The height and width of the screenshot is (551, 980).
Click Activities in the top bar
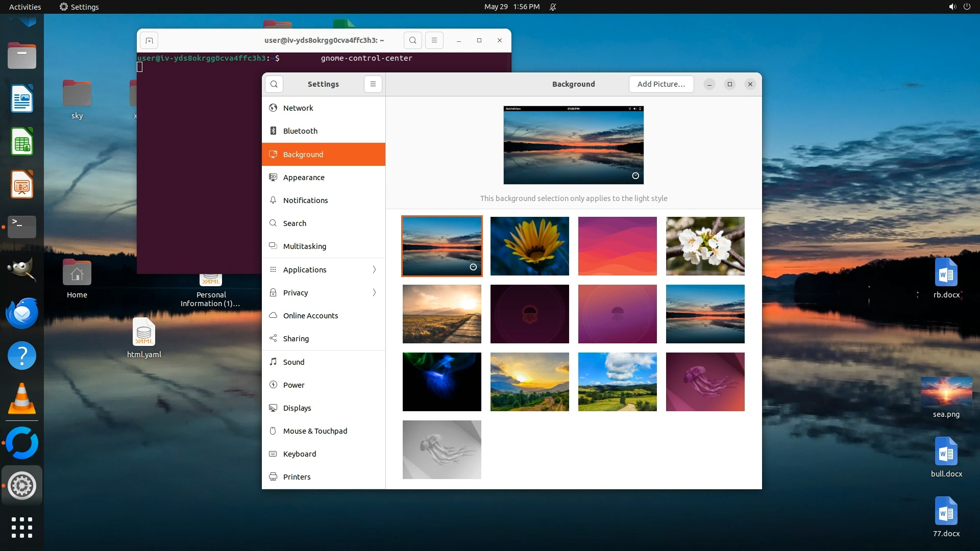[x=25, y=7]
